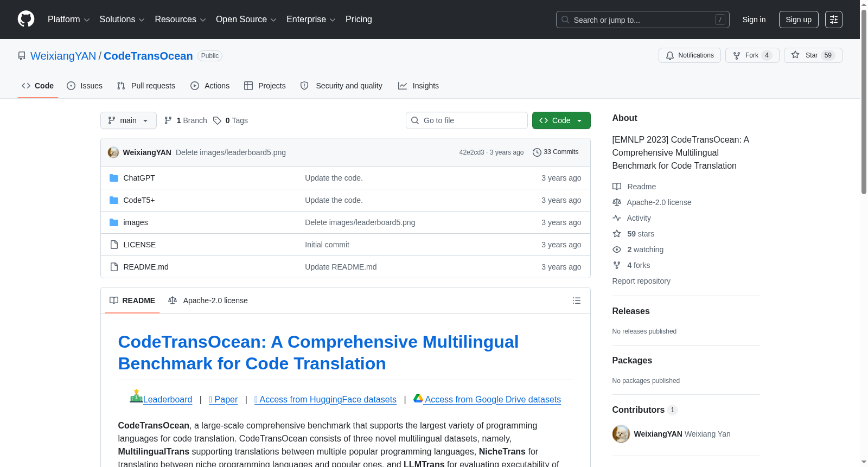Image resolution: width=868 pixels, height=467 pixels.
Task: Expand the Platform menu
Action: [x=68, y=20]
